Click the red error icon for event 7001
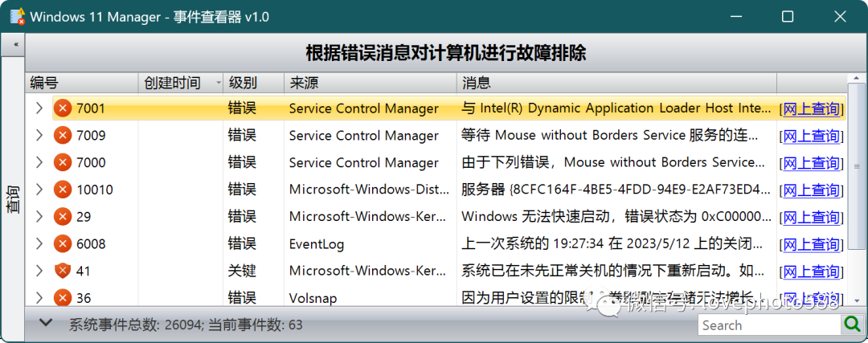This screenshot has height=343, width=868. (63, 108)
